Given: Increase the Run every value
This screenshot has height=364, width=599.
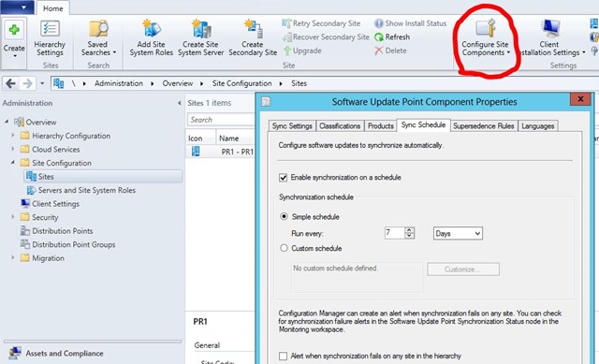Looking at the screenshot, I should 410,230.
